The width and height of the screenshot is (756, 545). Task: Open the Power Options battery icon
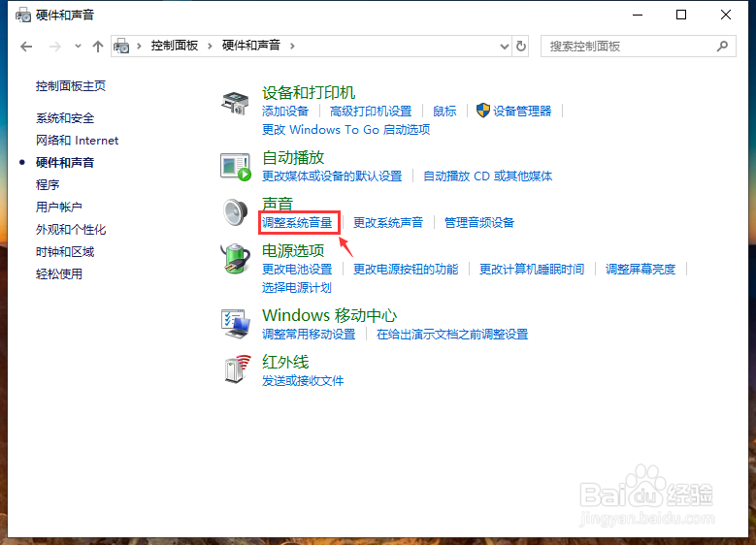235,258
